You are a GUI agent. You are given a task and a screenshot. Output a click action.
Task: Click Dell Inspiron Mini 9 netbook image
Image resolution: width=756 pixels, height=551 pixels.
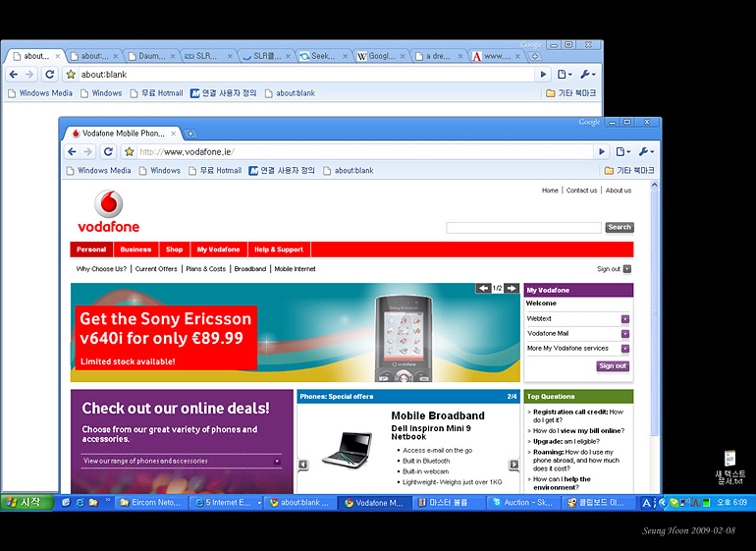(x=348, y=450)
